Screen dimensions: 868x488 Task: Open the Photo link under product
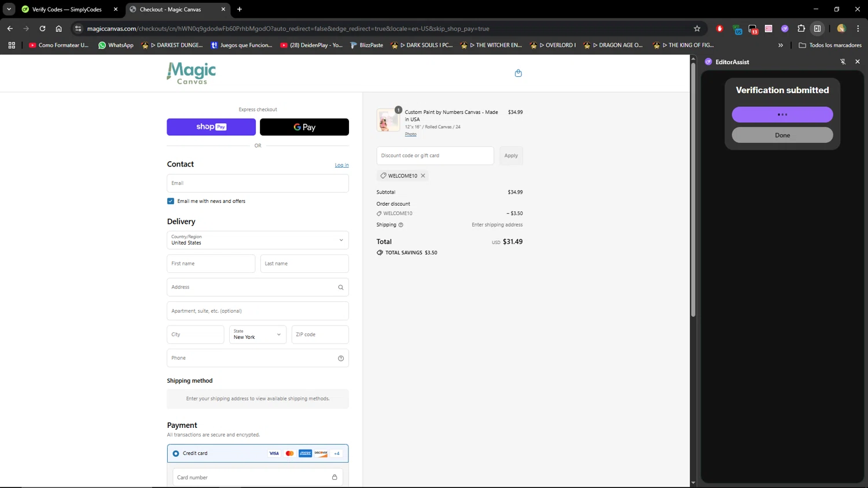click(x=410, y=134)
